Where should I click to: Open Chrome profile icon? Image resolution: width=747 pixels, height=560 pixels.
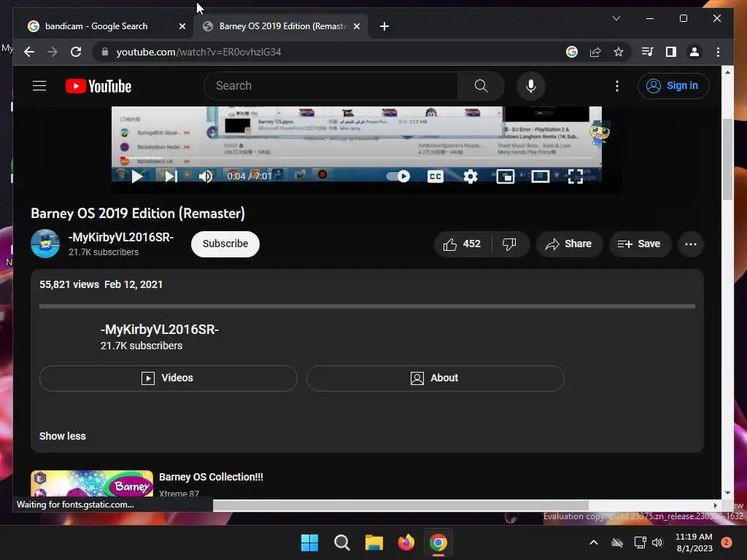click(694, 52)
